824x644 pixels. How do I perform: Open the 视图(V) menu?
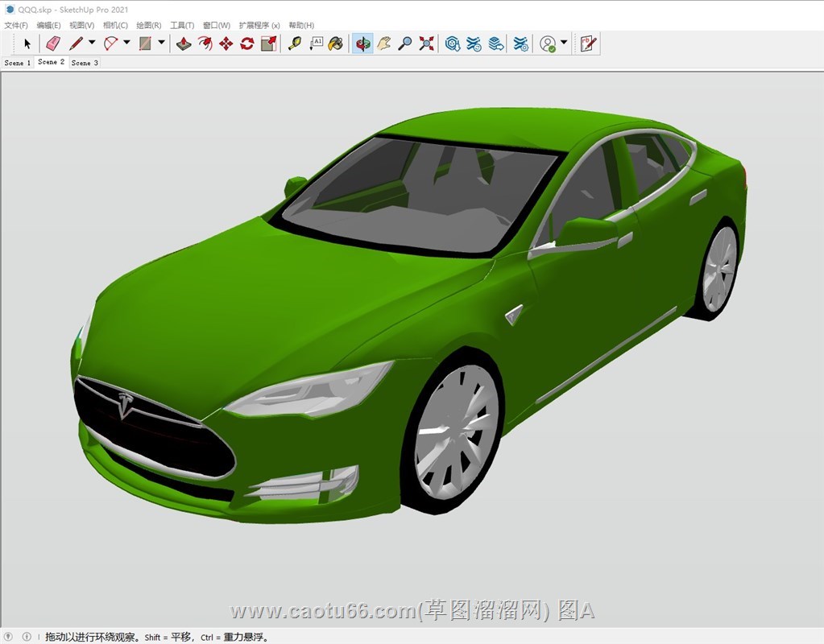click(81, 25)
